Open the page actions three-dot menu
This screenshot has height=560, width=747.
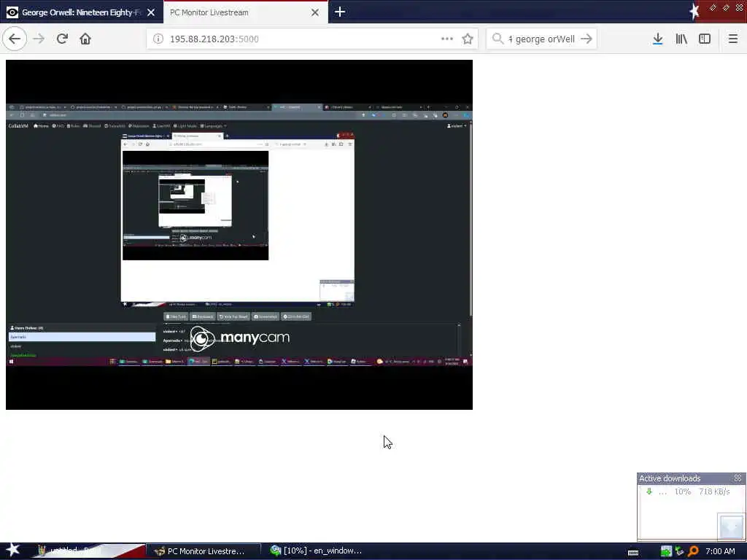pyautogui.click(x=447, y=39)
